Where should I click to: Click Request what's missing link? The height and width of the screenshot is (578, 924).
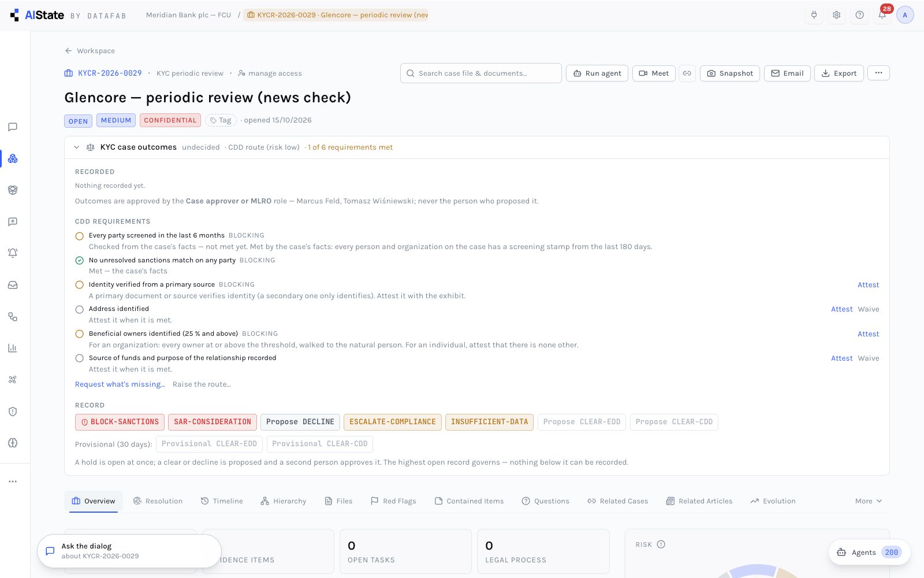click(x=120, y=384)
